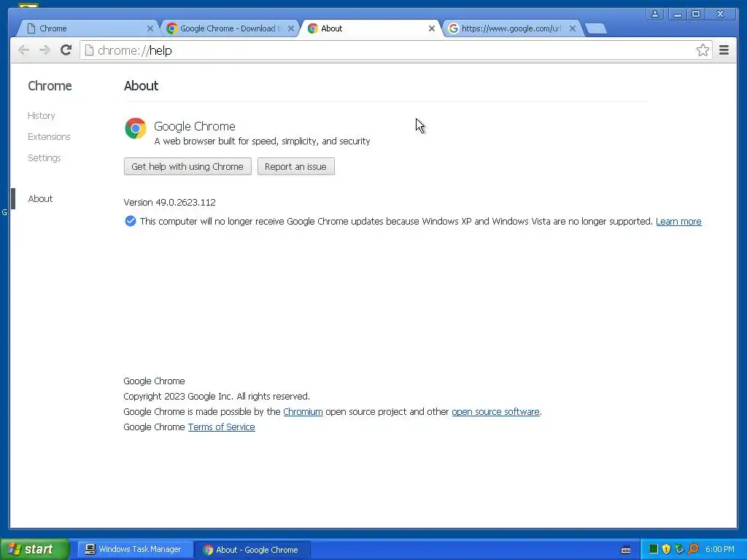The image size is (747, 560).
Task: Click the Google Chrome logo on About page
Action: click(135, 128)
